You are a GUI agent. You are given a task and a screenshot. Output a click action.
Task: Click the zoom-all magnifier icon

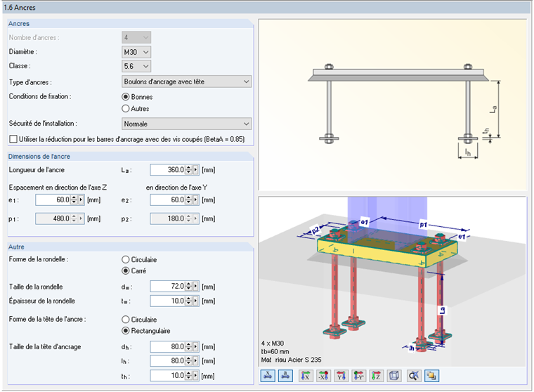pyautogui.click(x=414, y=376)
